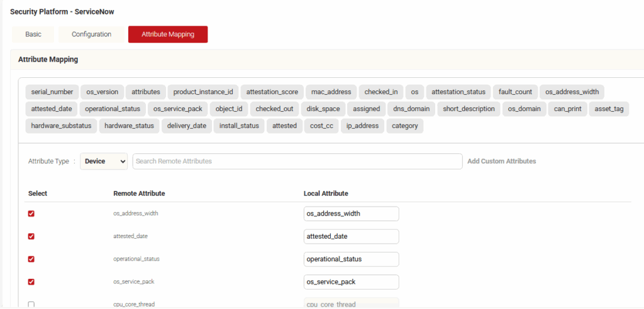Screen dimensions: 644x309
Task: Uncheck the attested_date checkbox
Action: [31, 237]
